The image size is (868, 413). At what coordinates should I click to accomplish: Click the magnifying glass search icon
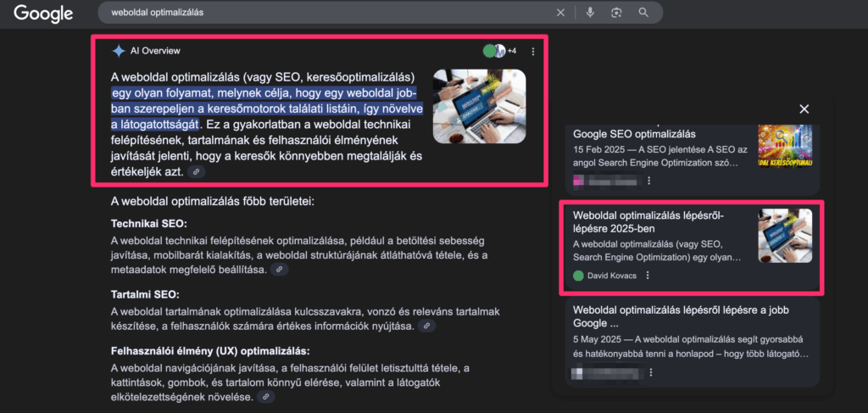tap(643, 13)
